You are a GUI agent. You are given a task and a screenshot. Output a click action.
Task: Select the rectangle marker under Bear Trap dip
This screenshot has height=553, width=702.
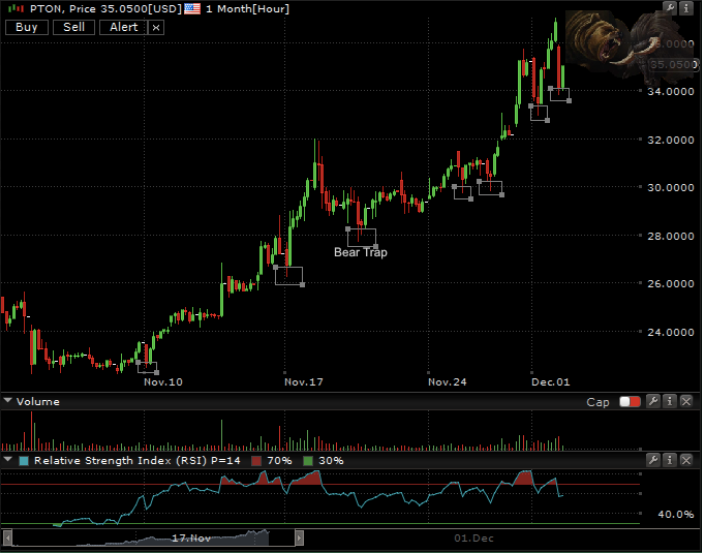tap(362, 238)
